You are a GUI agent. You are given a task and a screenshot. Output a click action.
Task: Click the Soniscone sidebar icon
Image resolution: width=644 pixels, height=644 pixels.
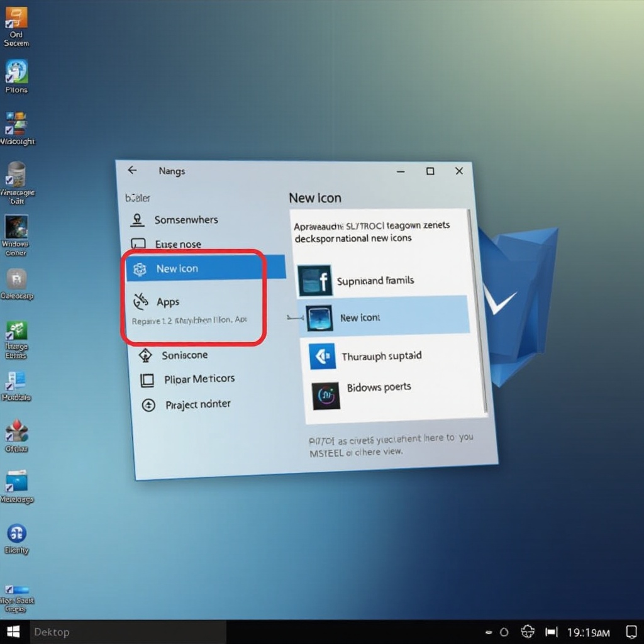tap(145, 355)
